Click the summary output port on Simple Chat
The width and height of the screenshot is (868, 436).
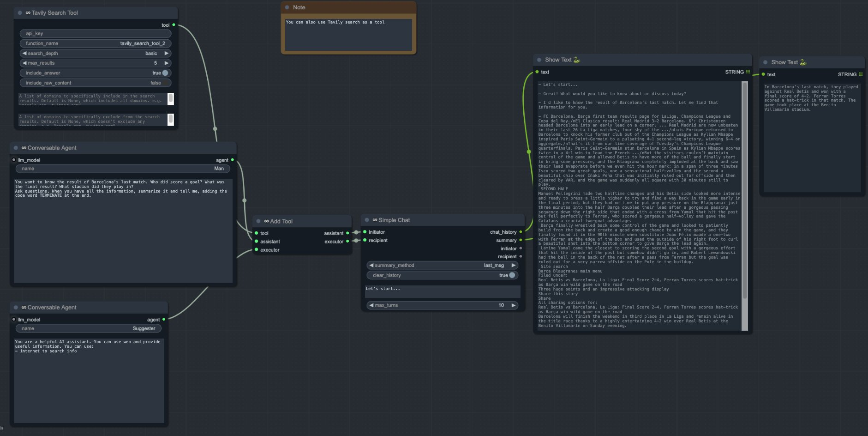[521, 240]
